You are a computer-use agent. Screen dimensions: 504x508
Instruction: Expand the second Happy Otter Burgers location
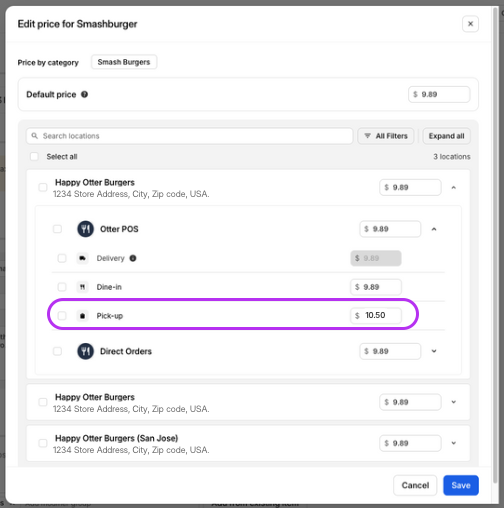pyautogui.click(x=453, y=402)
